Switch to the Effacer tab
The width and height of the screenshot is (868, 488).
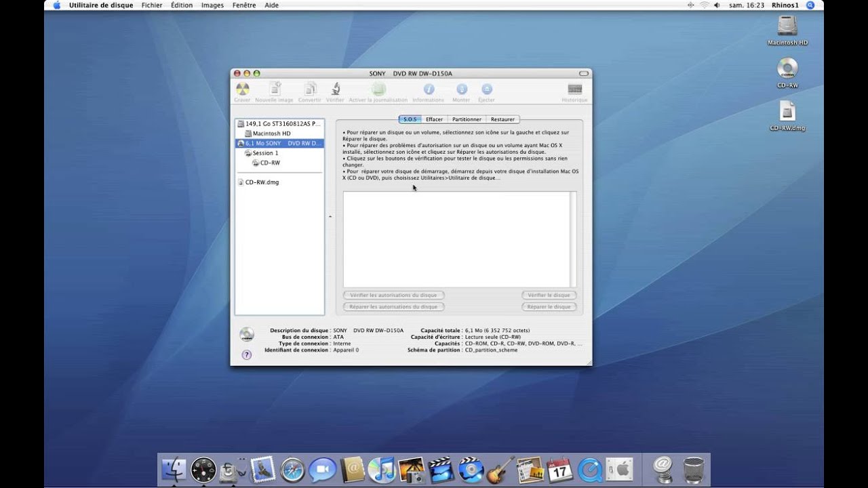point(434,119)
